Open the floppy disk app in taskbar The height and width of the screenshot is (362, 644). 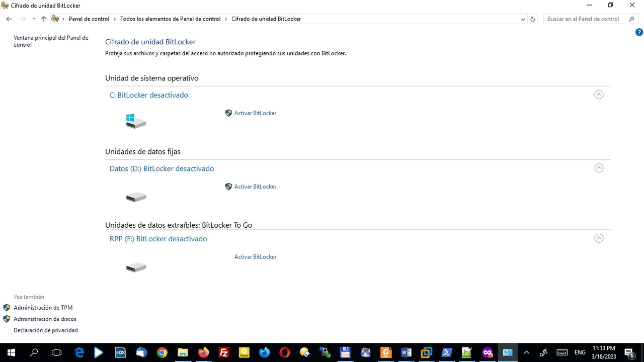click(x=345, y=352)
